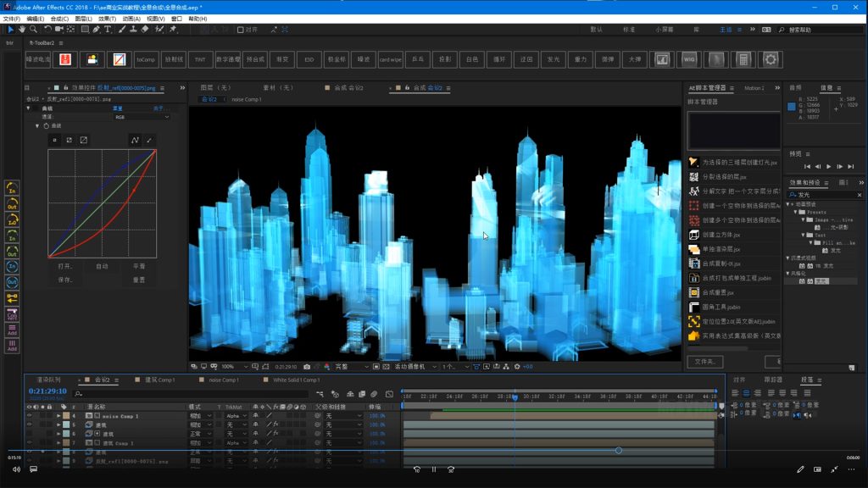Click the calculator icon in ft-Toolbar
Viewport: 868px width, 488px height.
743,60
